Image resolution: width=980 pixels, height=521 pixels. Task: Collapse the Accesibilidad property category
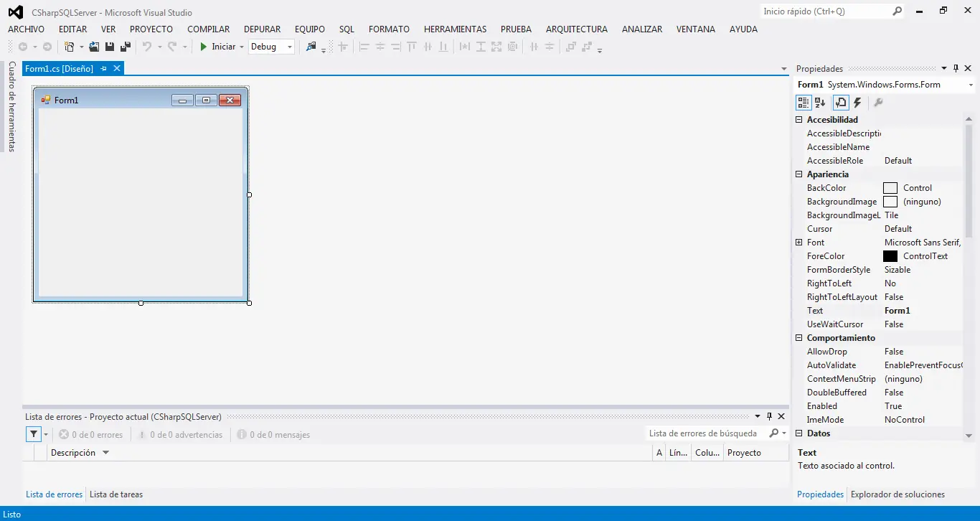799,120
